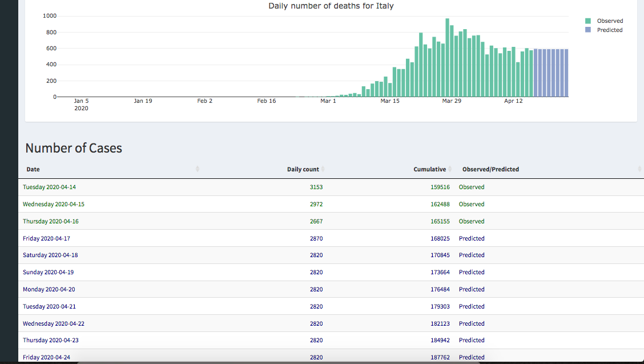This screenshot has width=644, height=364.
Task: Click the Italy daily deaths chart title
Action: 331,6
